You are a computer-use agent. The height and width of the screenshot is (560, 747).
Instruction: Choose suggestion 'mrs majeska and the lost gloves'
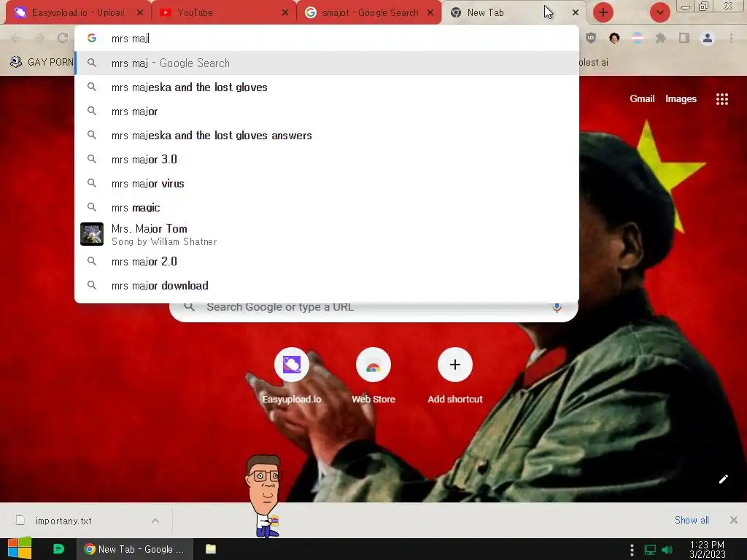pyautogui.click(x=327, y=87)
